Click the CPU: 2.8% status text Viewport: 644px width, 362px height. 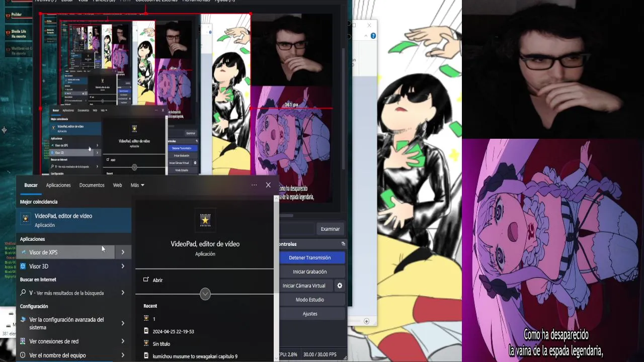tap(288, 354)
